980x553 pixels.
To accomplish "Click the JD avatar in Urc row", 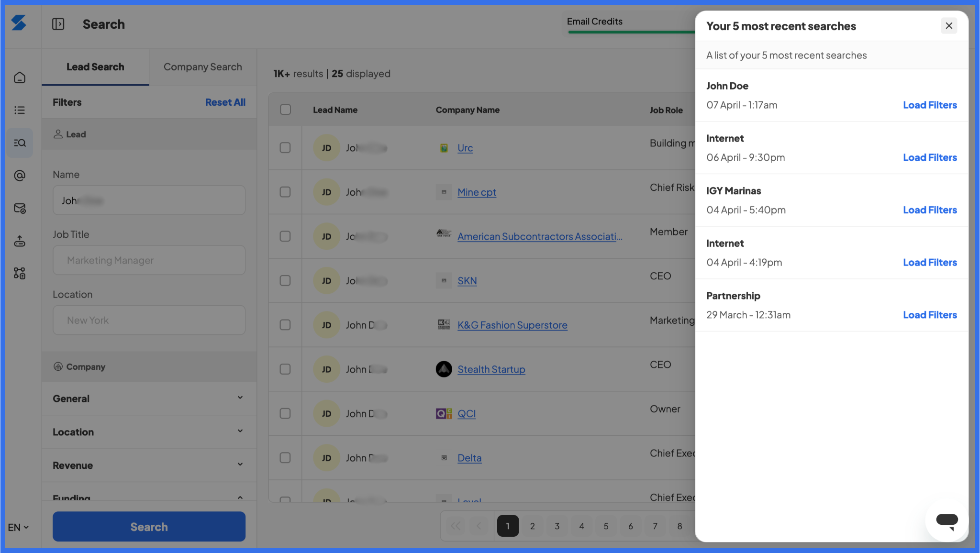I will (327, 148).
